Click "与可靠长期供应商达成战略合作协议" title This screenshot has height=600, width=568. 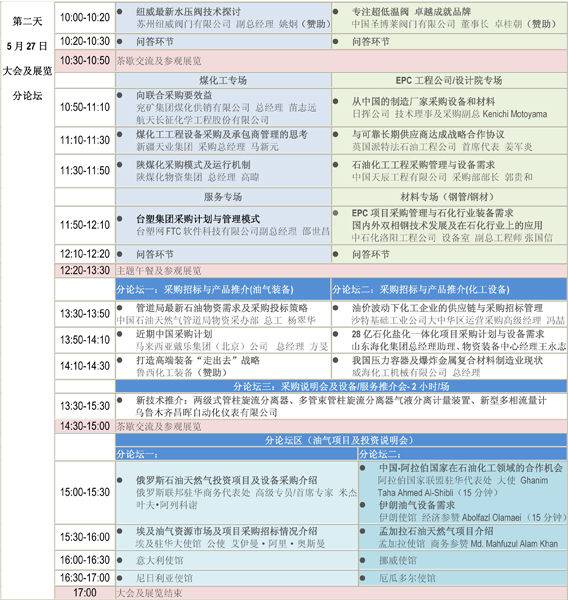[428, 134]
